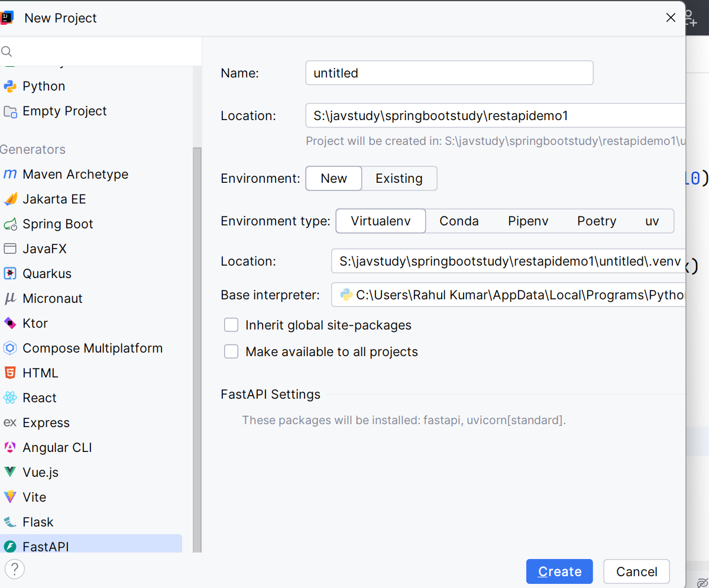Select Poetry environment type
This screenshot has height=588, width=709.
(597, 221)
